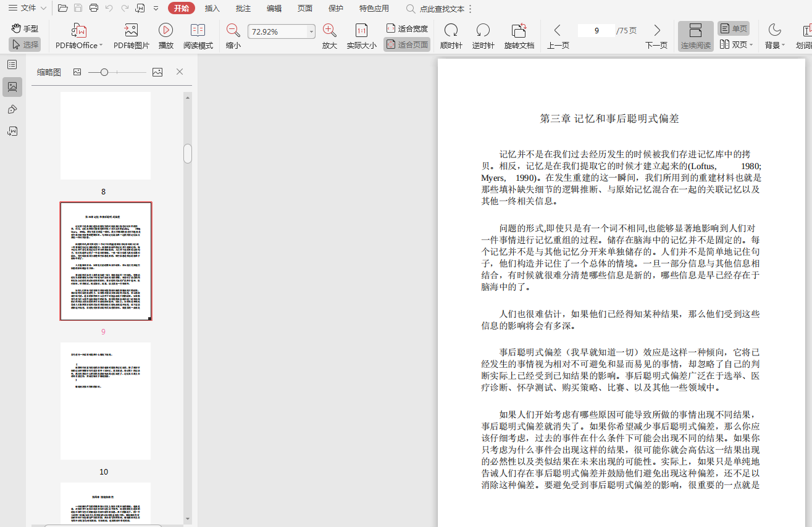Expand the zoom percentage dropdown
The image size is (812, 527).
pyautogui.click(x=311, y=31)
